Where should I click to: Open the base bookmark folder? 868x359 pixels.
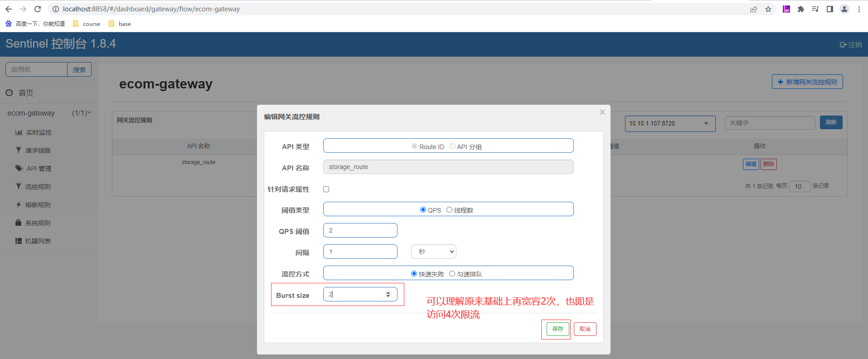point(120,24)
